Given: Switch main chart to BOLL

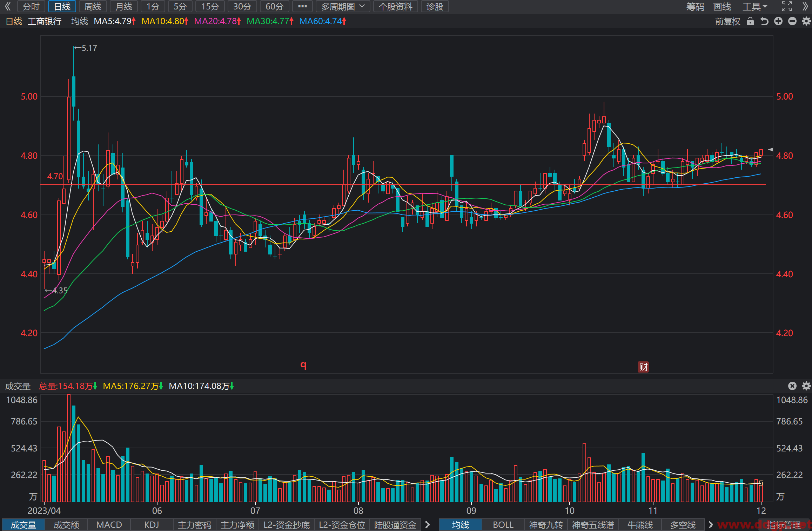Looking at the screenshot, I should 503,525.
